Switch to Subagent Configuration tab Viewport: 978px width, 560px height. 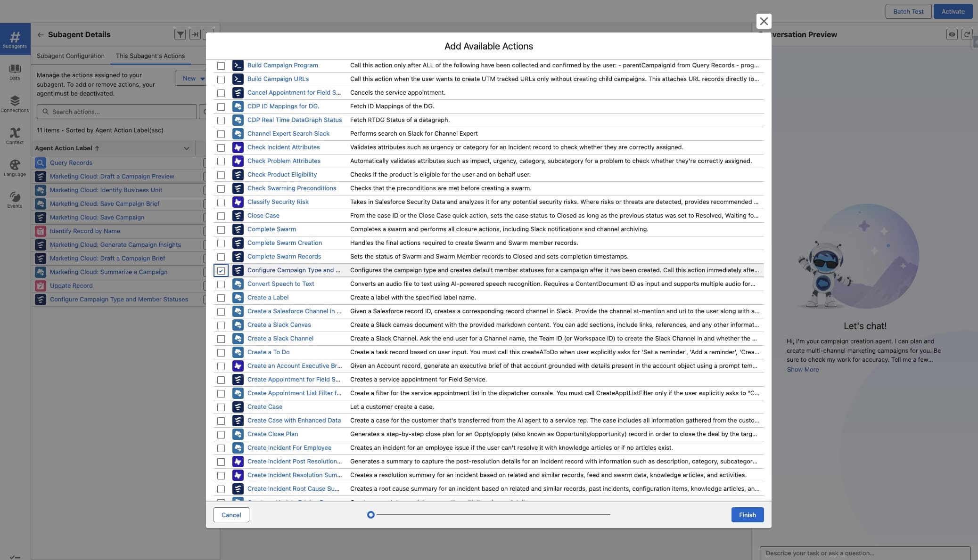click(71, 56)
